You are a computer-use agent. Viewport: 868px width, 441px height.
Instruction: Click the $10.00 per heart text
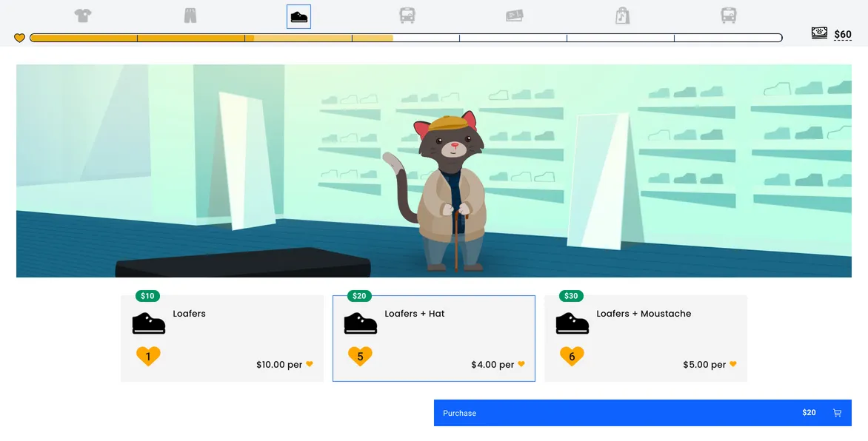284,365
